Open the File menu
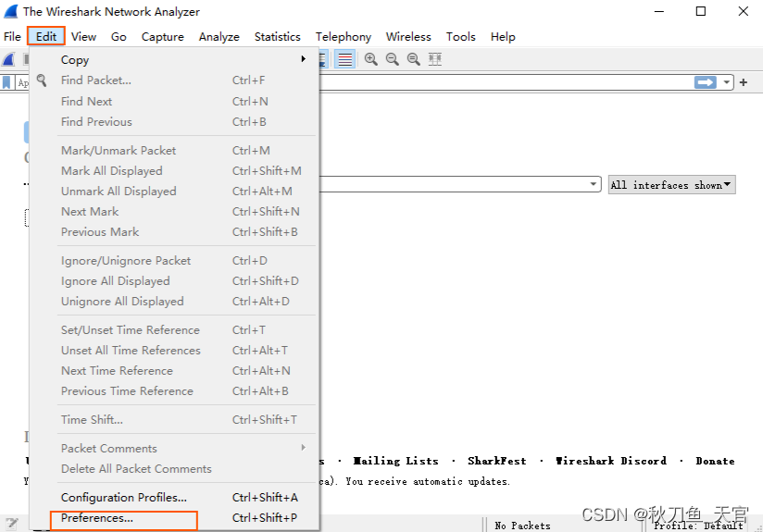Screen dimensions: 763x532 pyautogui.click(x=12, y=36)
